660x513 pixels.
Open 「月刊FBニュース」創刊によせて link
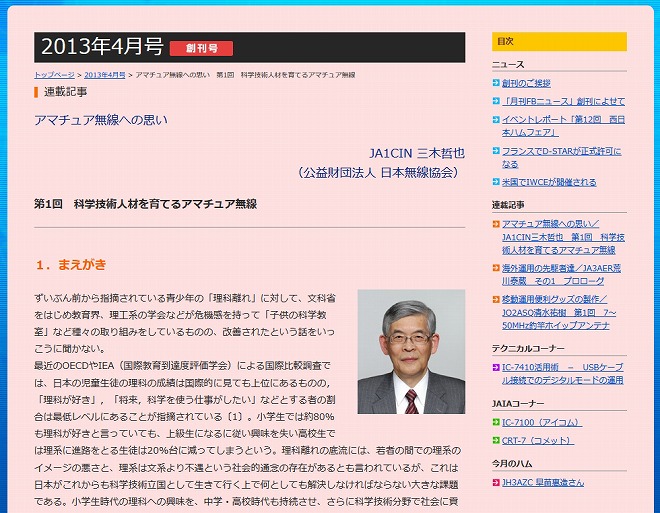[563, 101]
